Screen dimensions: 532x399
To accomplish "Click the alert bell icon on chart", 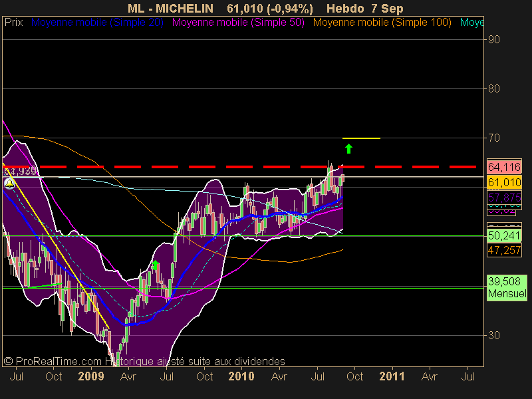I will [9, 184].
